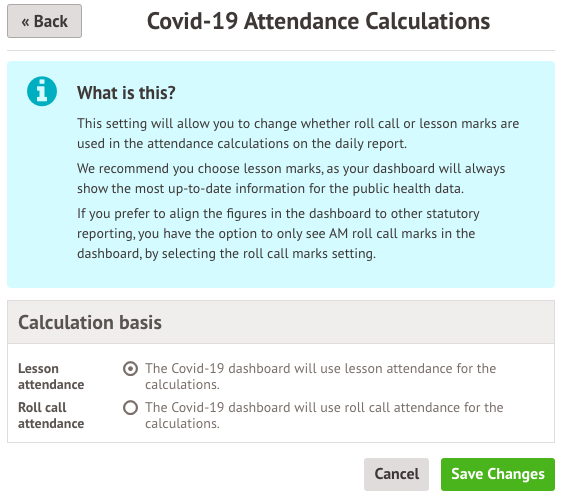Click the 'Calculation basis' section header
The width and height of the screenshot is (563, 499).
pyautogui.click(x=90, y=322)
